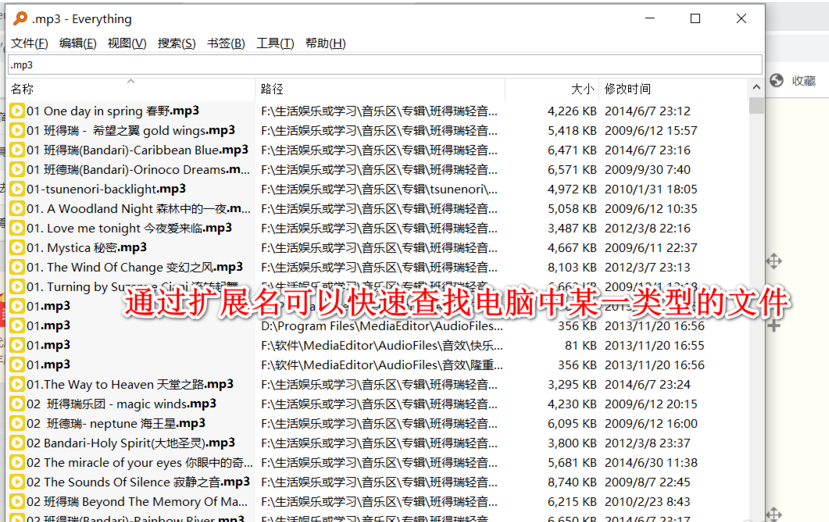
Task: Sort results by 路径 column header
Action: (380, 89)
